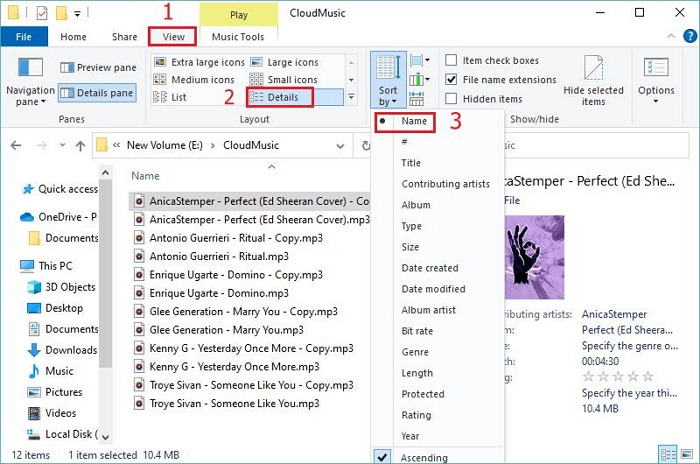The image size is (700, 464).
Task: Choose List layout
Action: (170, 97)
